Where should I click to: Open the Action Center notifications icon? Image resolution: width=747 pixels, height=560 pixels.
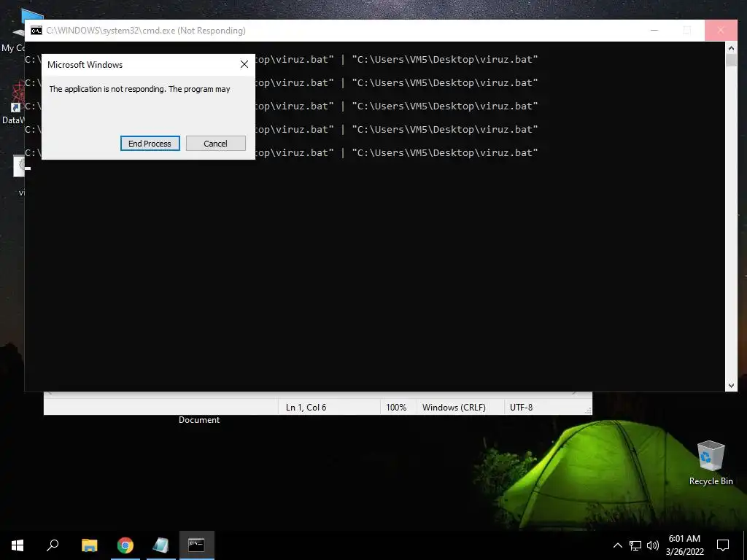[723, 545]
